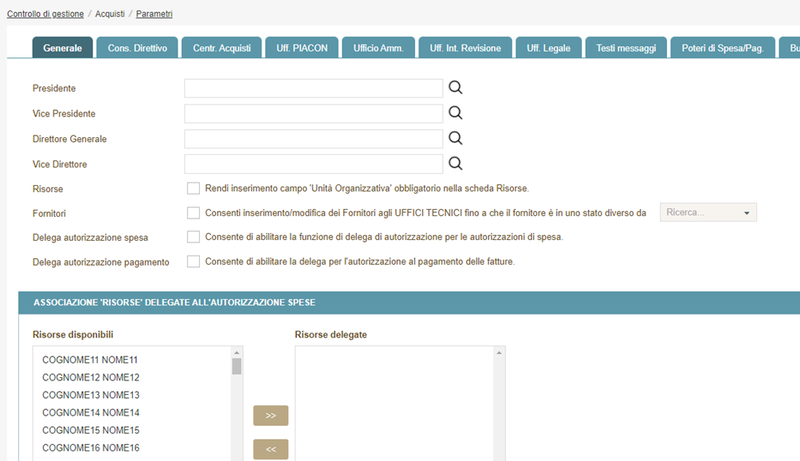Click the search icon next to Presidente

click(x=455, y=88)
